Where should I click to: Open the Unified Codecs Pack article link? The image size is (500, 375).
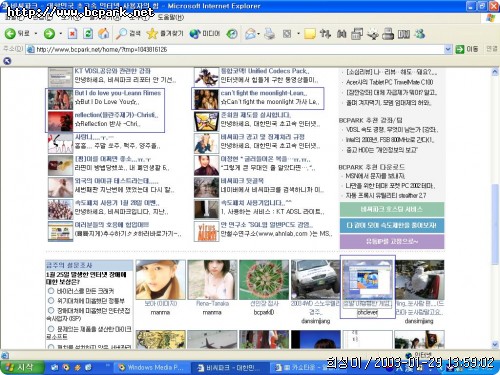pos(265,71)
